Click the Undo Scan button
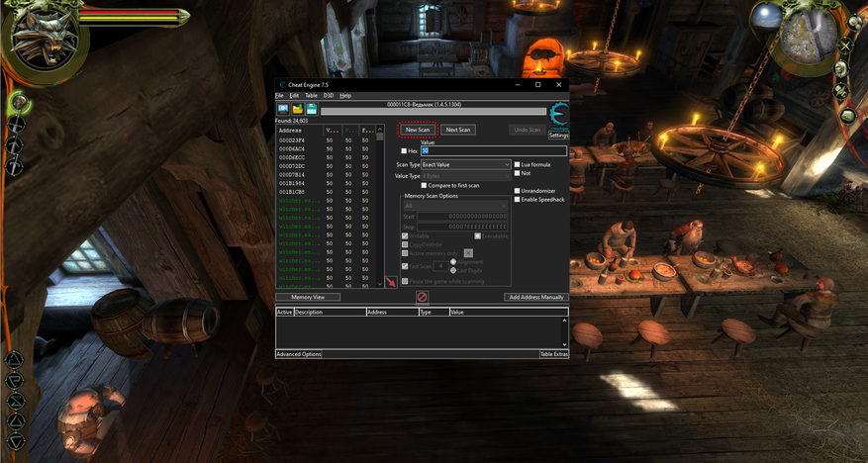The height and width of the screenshot is (463, 868). click(527, 130)
